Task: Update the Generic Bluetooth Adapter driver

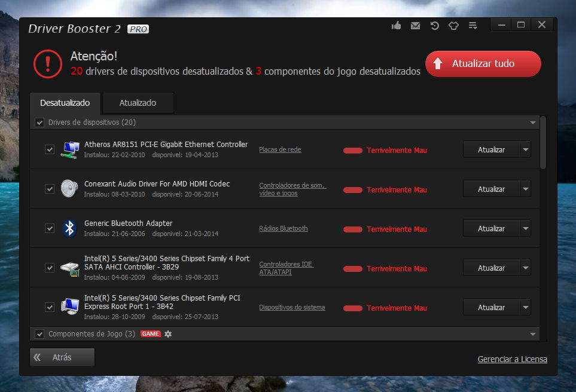Action: point(492,228)
